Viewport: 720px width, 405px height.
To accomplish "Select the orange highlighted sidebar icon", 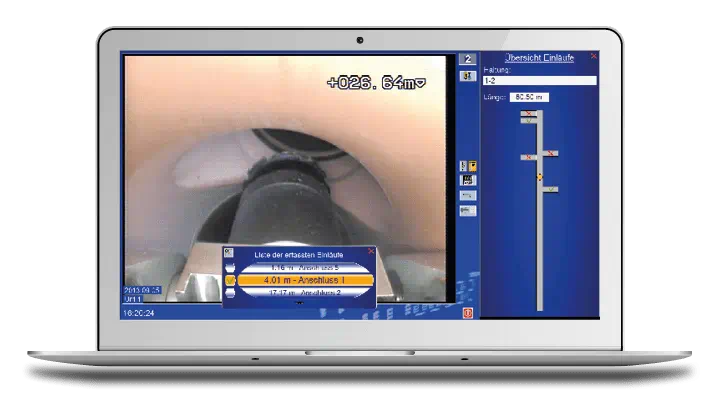I will (x=472, y=166).
